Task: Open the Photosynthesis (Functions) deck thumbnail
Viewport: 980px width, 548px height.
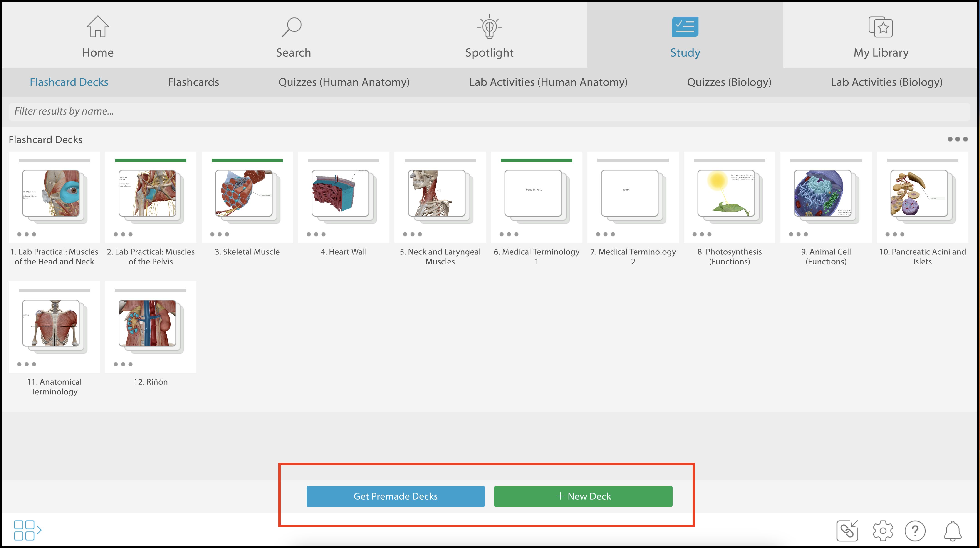Action: click(726, 193)
